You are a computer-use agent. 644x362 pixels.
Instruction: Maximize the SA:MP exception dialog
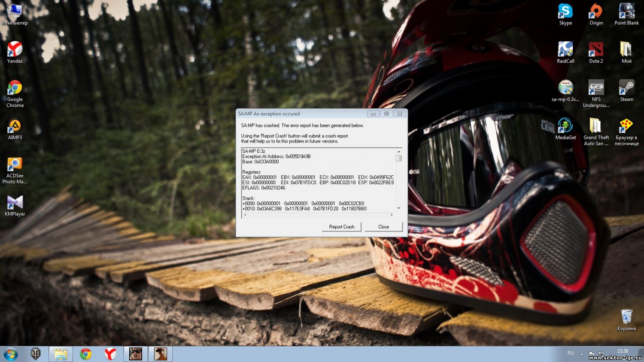point(386,114)
